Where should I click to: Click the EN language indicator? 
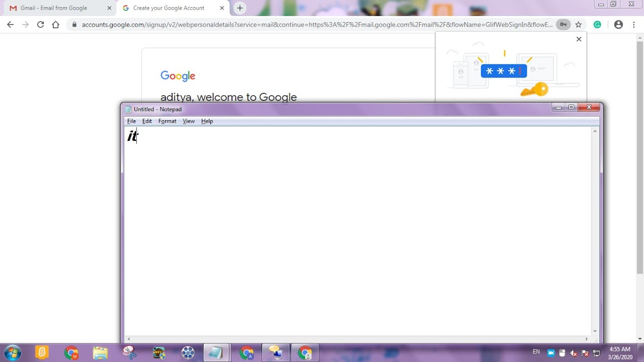(x=536, y=351)
